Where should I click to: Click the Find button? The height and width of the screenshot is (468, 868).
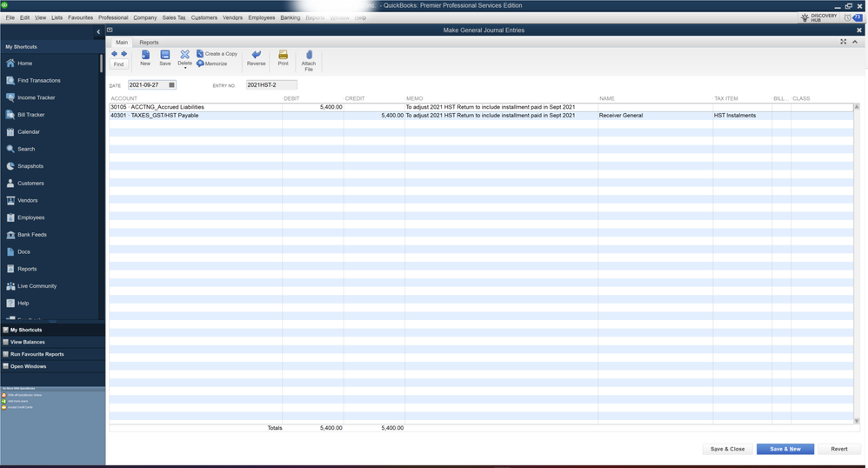pyautogui.click(x=119, y=64)
